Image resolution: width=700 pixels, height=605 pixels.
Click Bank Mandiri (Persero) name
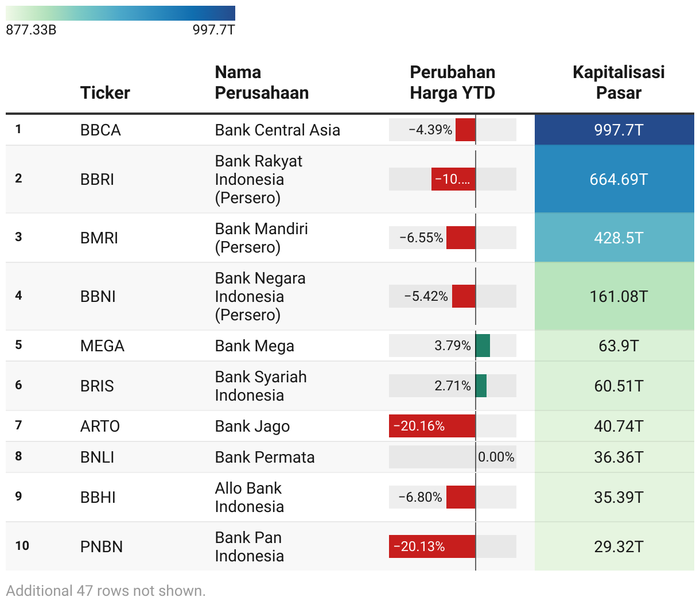tap(262, 238)
